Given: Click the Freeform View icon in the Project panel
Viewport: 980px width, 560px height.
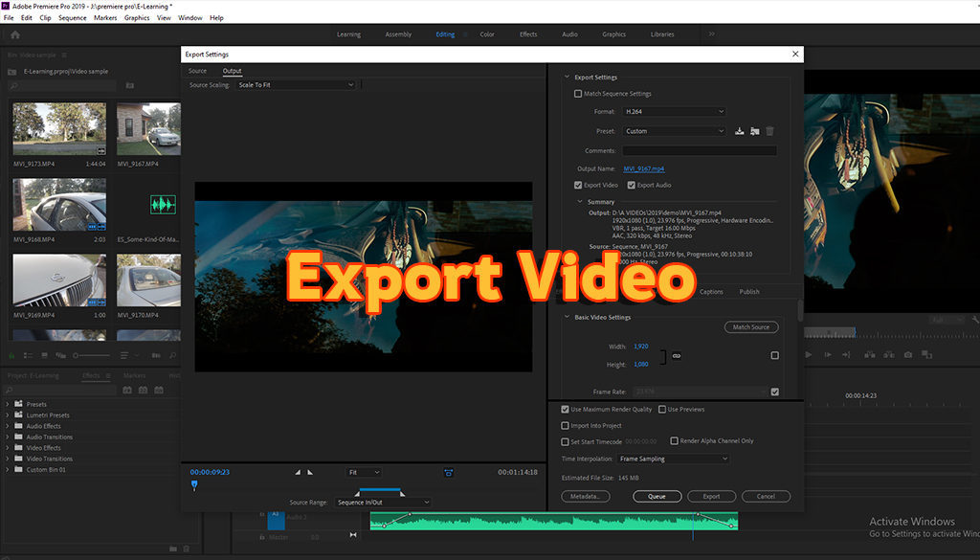Looking at the screenshot, I should [x=60, y=355].
